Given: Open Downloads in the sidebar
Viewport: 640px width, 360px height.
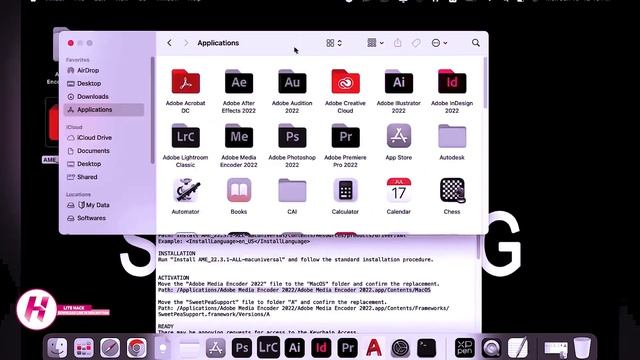Looking at the screenshot, I should [x=104, y=96].
